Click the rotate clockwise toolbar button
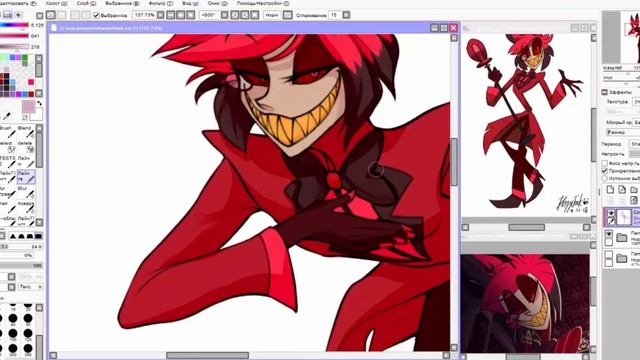The height and width of the screenshot is (360, 640). [x=244, y=15]
